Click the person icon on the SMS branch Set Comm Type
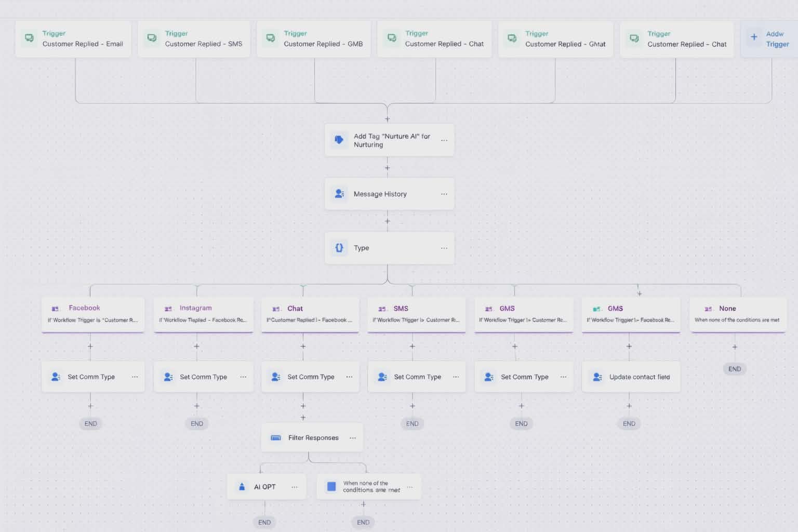Image resolution: width=798 pixels, height=532 pixels. point(382,377)
